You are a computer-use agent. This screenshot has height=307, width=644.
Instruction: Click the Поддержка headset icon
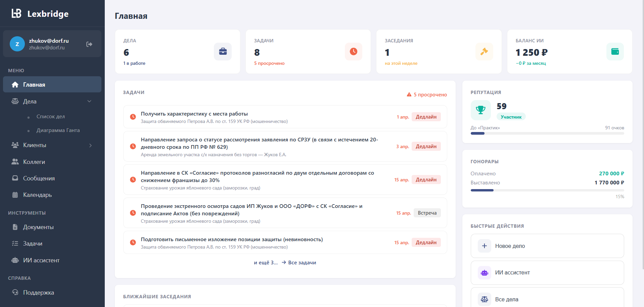click(x=15, y=292)
